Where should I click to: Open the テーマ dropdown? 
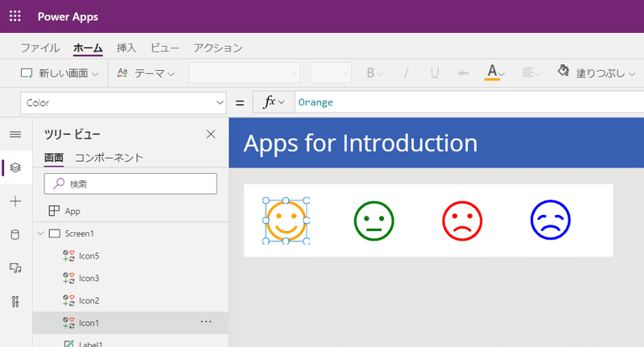pyautogui.click(x=146, y=73)
